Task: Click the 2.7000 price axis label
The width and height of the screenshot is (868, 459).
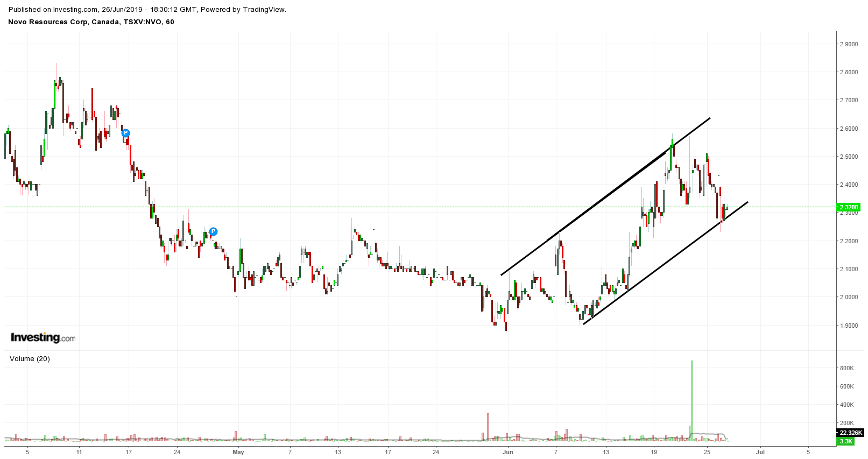Action: point(849,100)
